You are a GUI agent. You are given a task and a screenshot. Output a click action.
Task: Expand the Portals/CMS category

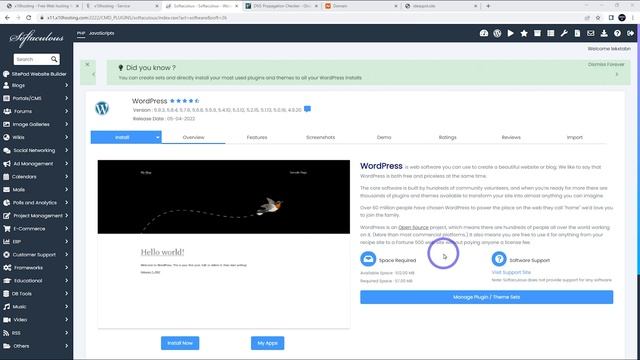coord(35,98)
